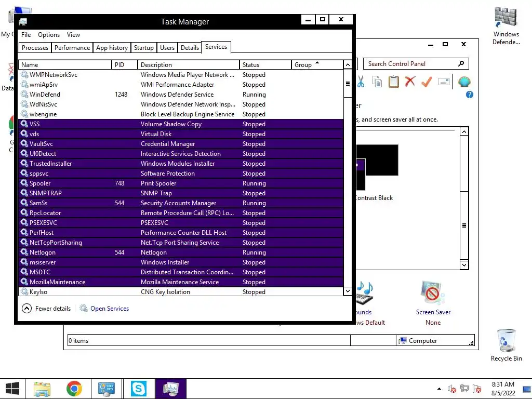The image size is (532, 399).
Task: Click the gear icon beside Open Services
Action: point(83,308)
